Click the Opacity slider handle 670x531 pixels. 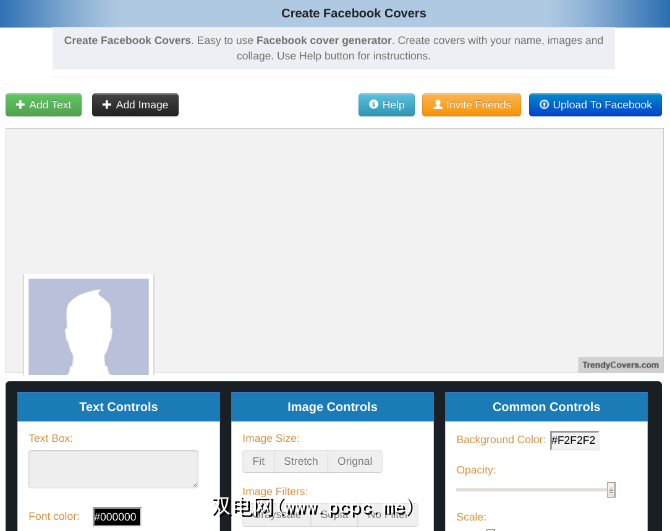coord(611,490)
